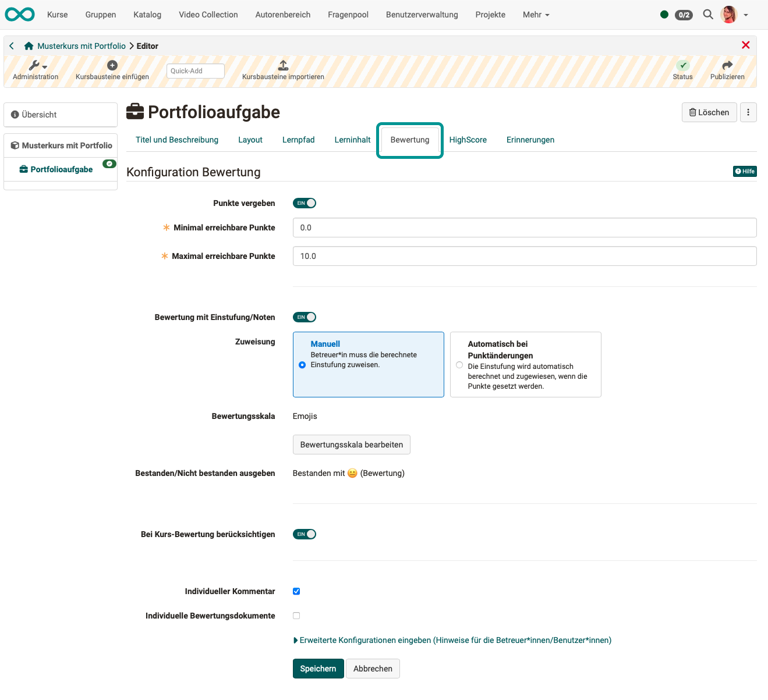Click the Status checkmark icon
This screenshot has width=768, height=700.
pyautogui.click(x=682, y=66)
